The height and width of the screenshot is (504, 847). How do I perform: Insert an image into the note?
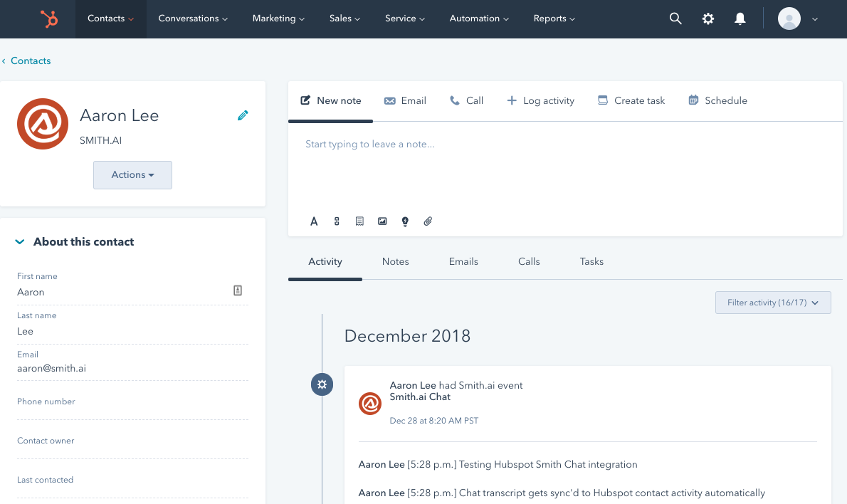(382, 221)
